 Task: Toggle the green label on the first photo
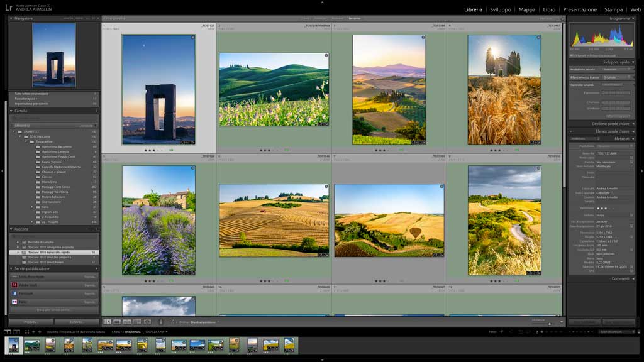coord(171,150)
